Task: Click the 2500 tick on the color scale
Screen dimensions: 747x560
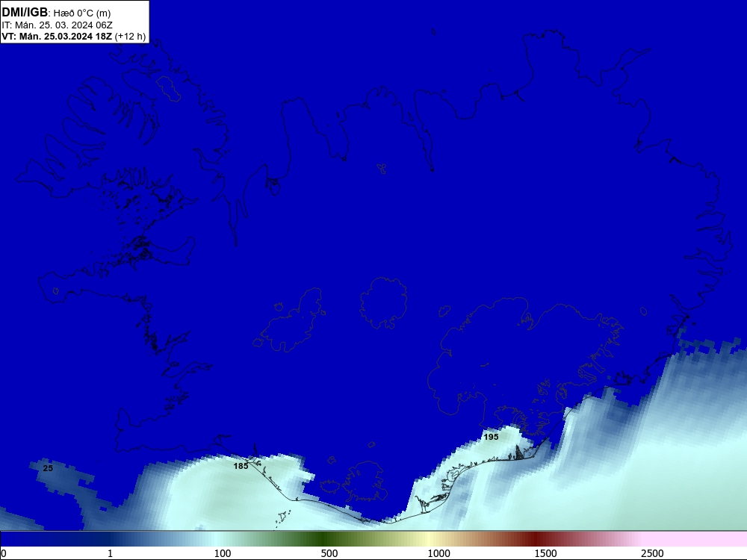Action: click(652, 553)
